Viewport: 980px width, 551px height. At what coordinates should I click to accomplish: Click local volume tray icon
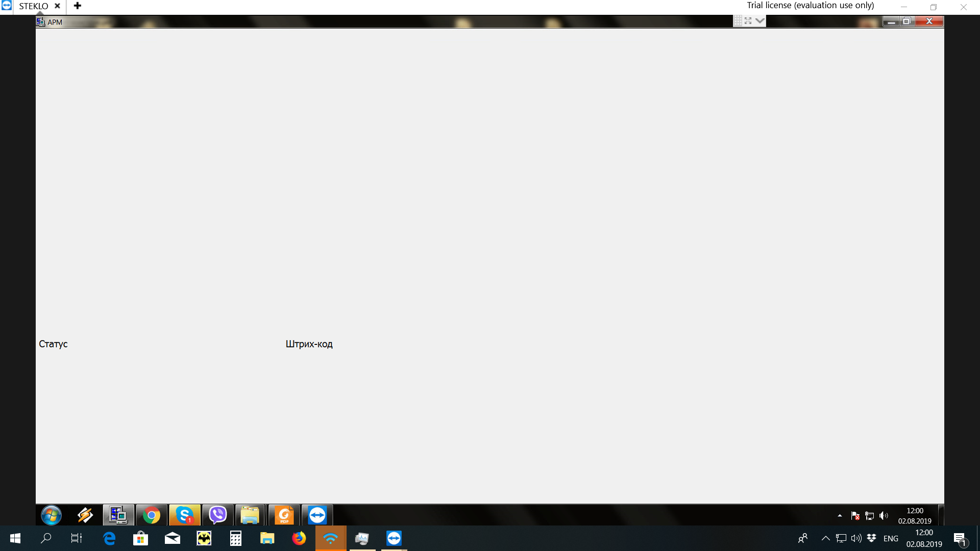(856, 538)
